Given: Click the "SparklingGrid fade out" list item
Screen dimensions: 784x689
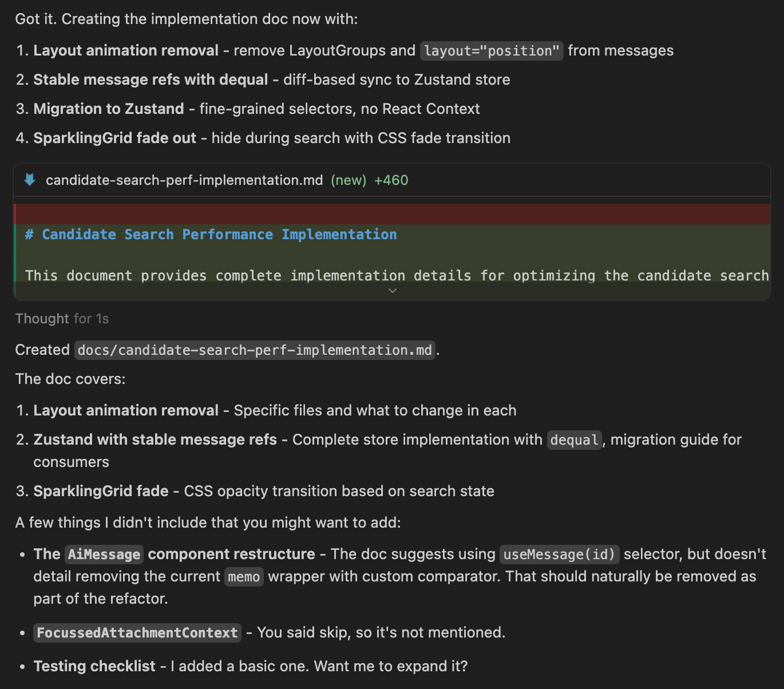Looking at the screenshot, I should click(x=114, y=138).
